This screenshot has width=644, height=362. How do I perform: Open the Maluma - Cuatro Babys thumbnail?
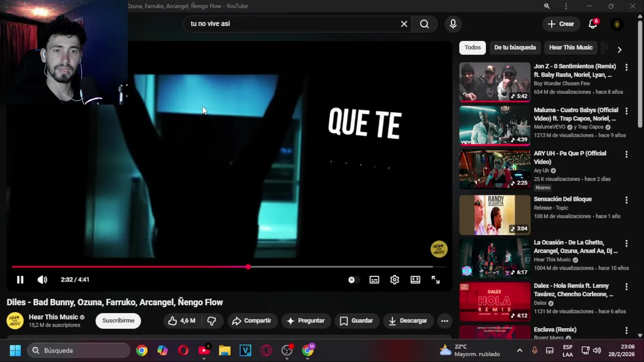click(495, 126)
